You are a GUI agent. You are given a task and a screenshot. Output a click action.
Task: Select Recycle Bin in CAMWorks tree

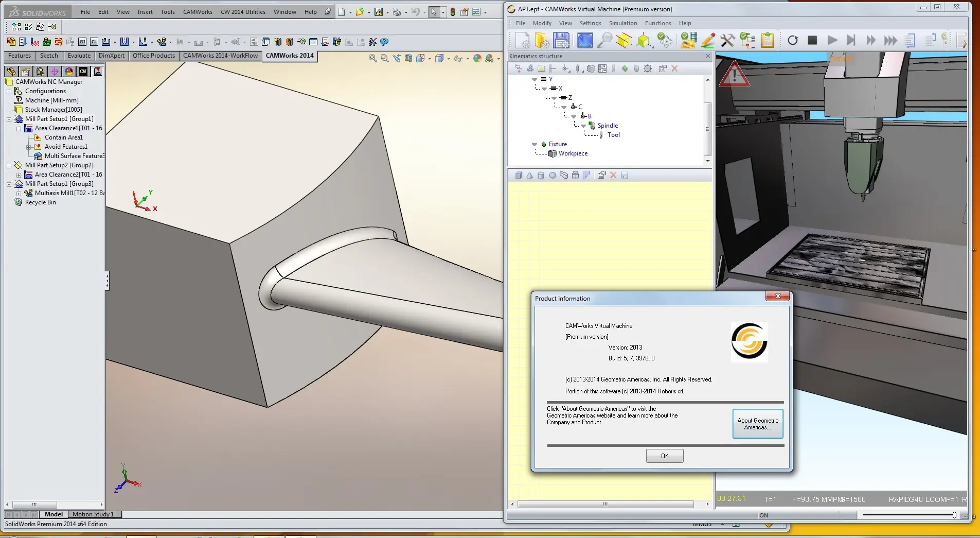click(40, 202)
